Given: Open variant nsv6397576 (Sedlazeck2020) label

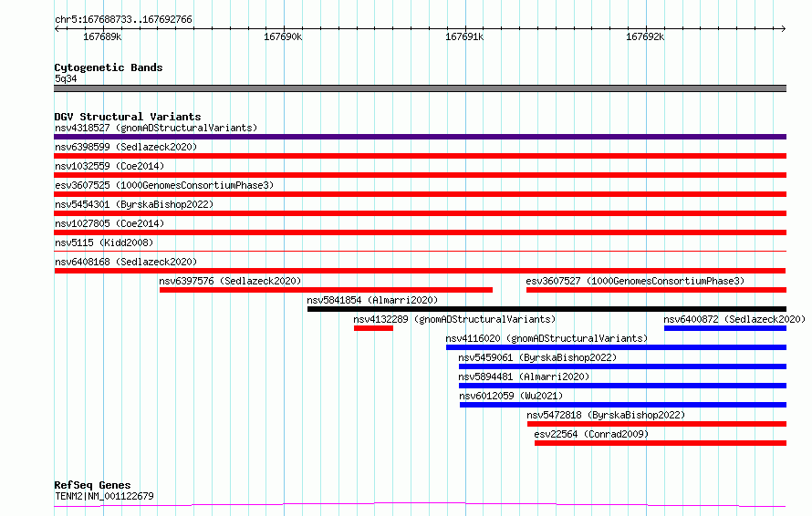Looking at the screenshot, I should pyautogui.click(x=230, y=281).
